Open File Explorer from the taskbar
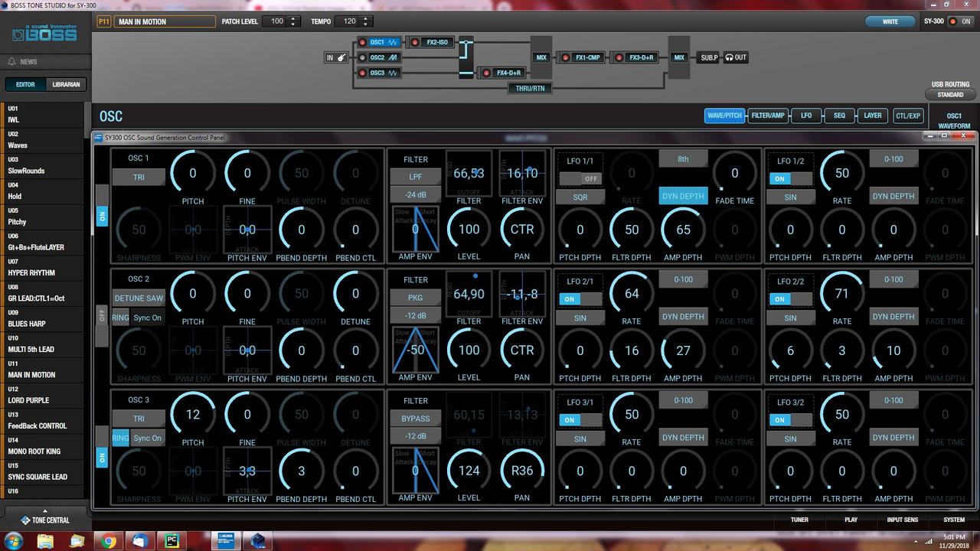This screenshot has height=551, width=980. pos(45,541)
